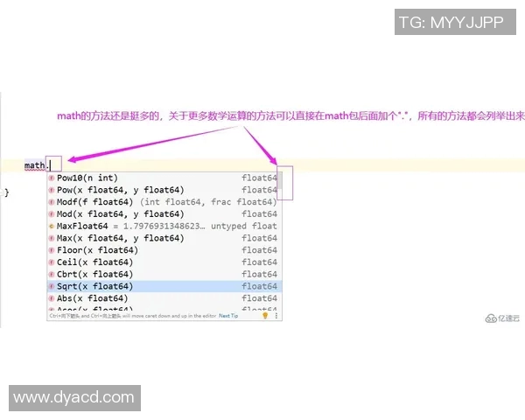
Task: Click the function icon beside Abs
Action: (52, 298)
